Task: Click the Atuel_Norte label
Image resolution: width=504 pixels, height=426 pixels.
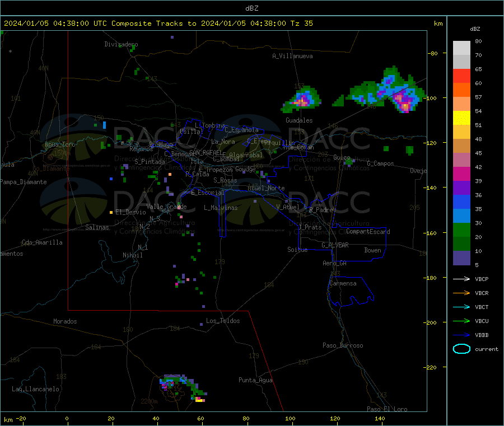Action: pyautogui.click(x=266, y=188)
